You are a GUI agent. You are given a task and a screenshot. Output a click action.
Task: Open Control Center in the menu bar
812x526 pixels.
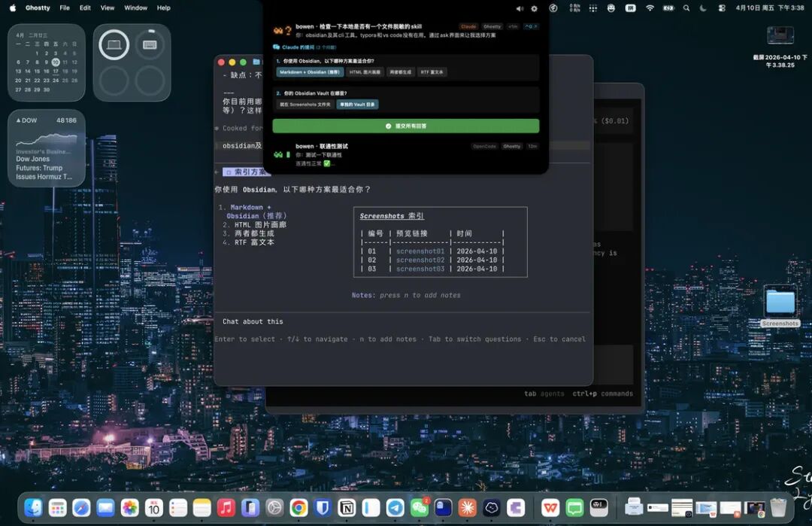(721, 8)
